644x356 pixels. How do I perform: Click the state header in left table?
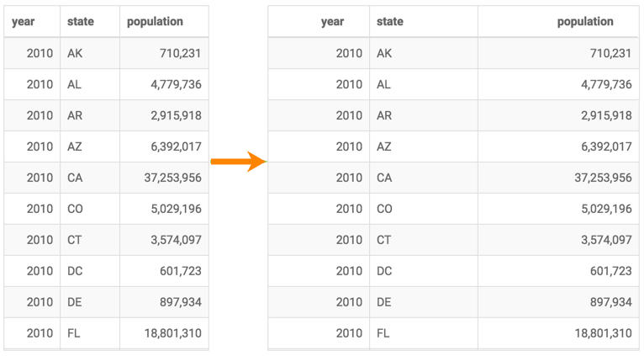click(81, 22)
